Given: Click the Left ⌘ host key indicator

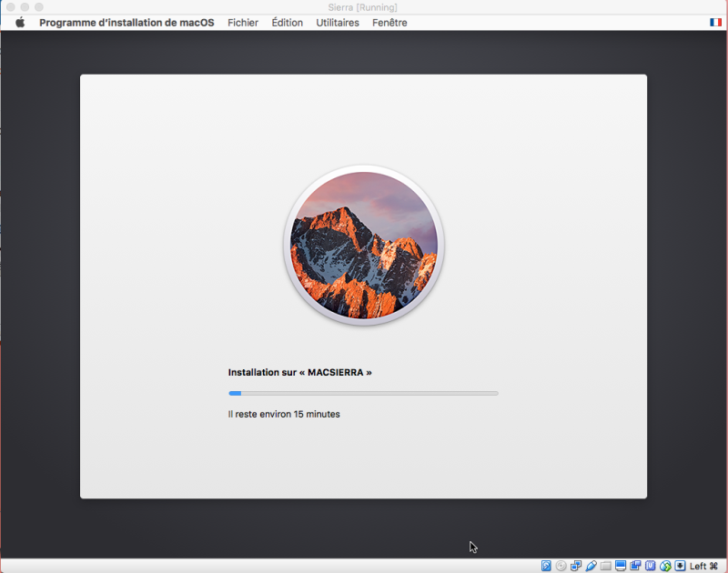Looking at the screenshot, I should click(x=703, y=566).
